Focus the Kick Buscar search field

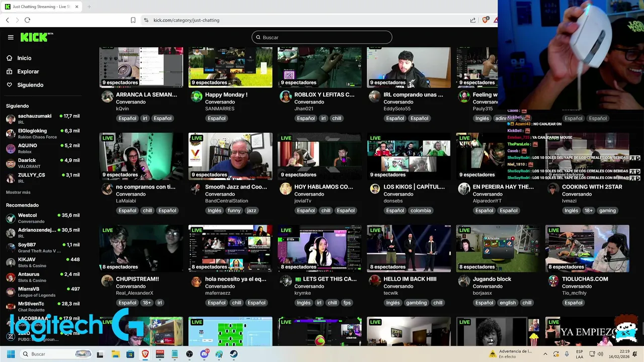click(322, 37)
